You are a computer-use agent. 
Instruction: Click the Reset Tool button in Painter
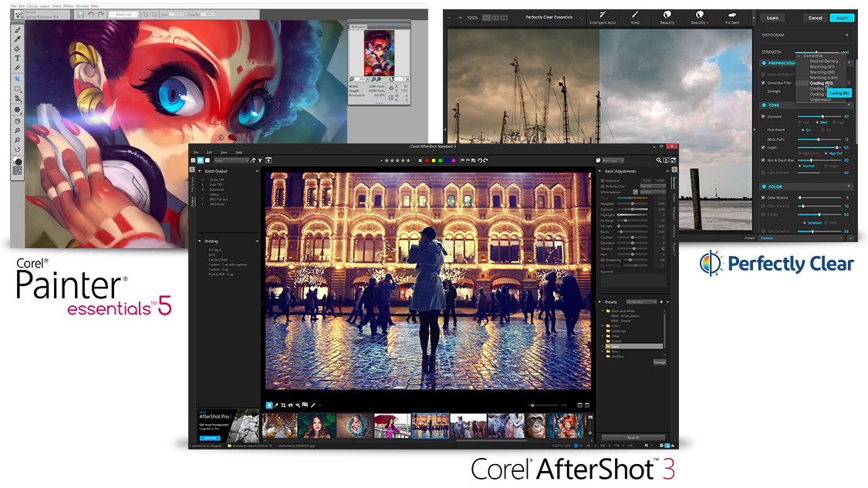tap(124, 15)
